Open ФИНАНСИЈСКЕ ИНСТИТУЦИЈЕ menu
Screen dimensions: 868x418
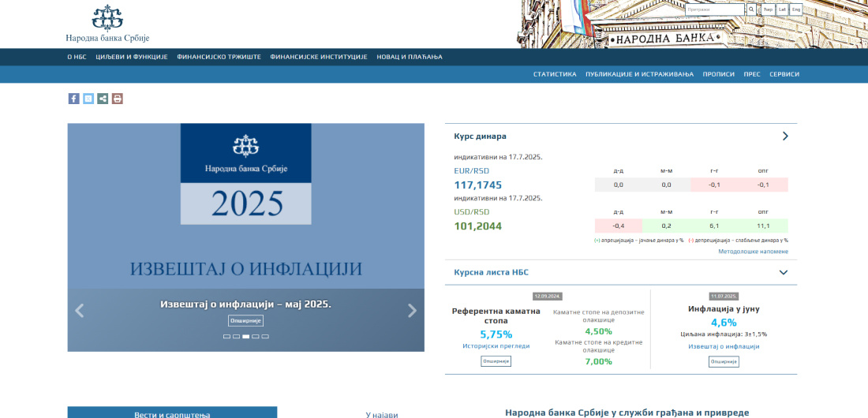click(319, 57)
